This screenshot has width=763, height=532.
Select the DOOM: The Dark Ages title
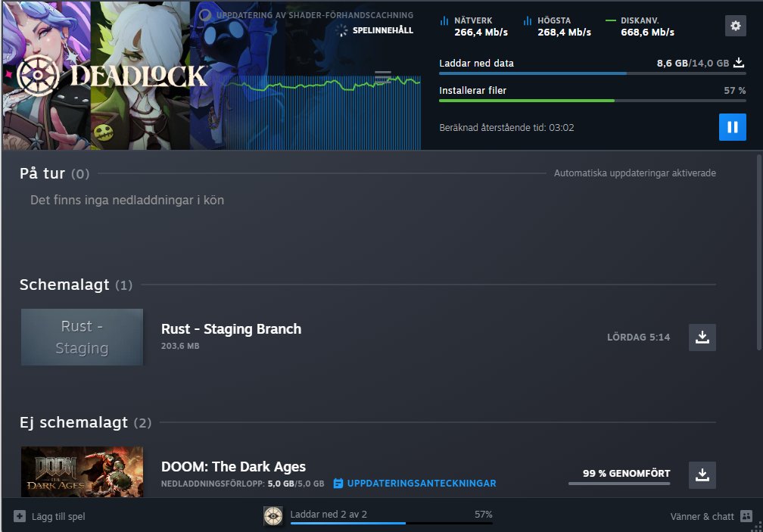[233, 466]
